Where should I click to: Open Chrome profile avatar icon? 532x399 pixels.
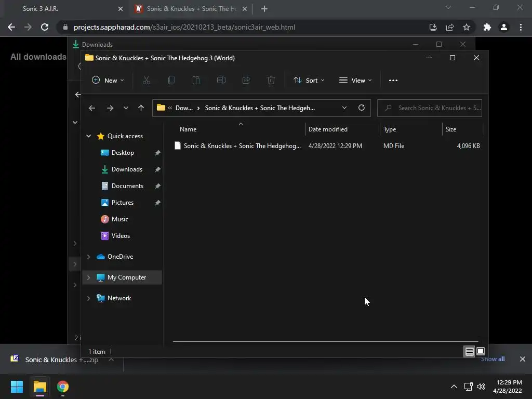[504, 27]
